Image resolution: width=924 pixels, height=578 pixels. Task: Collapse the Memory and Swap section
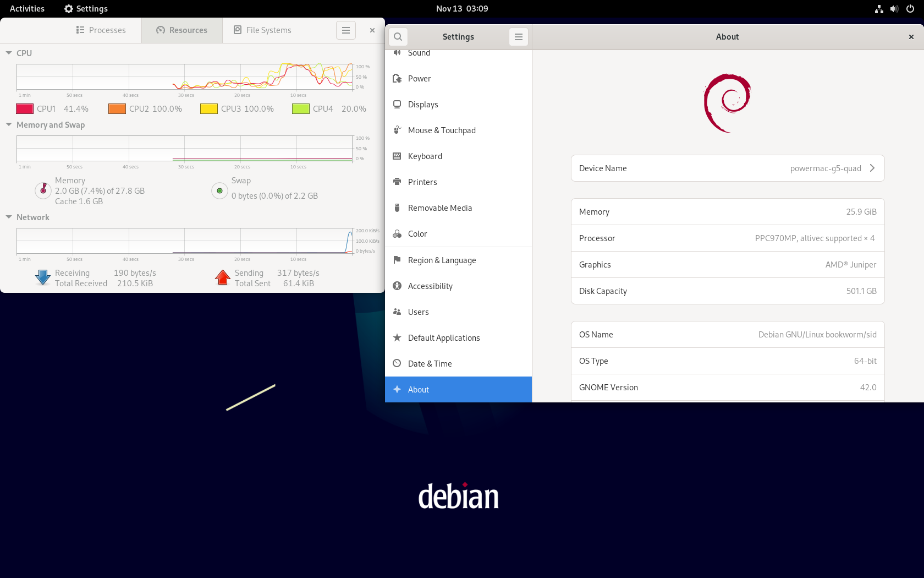click(x=9, y=125)
